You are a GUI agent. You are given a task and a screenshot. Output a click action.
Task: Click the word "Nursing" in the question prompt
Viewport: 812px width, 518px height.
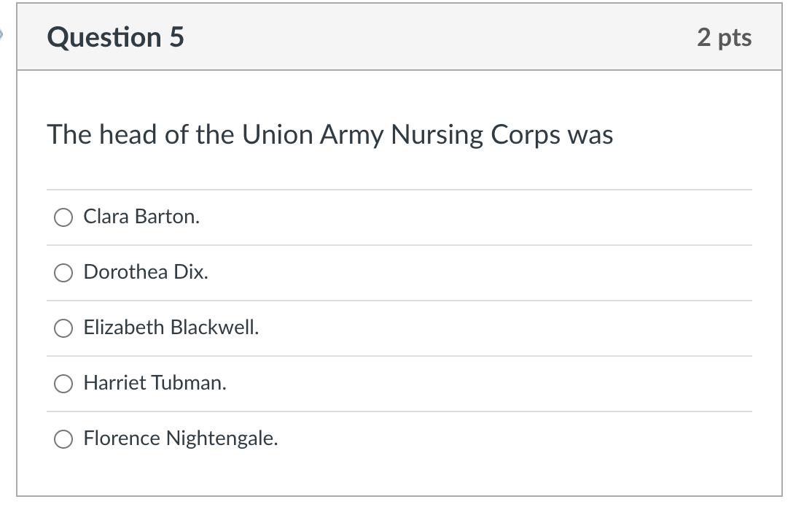437,136
